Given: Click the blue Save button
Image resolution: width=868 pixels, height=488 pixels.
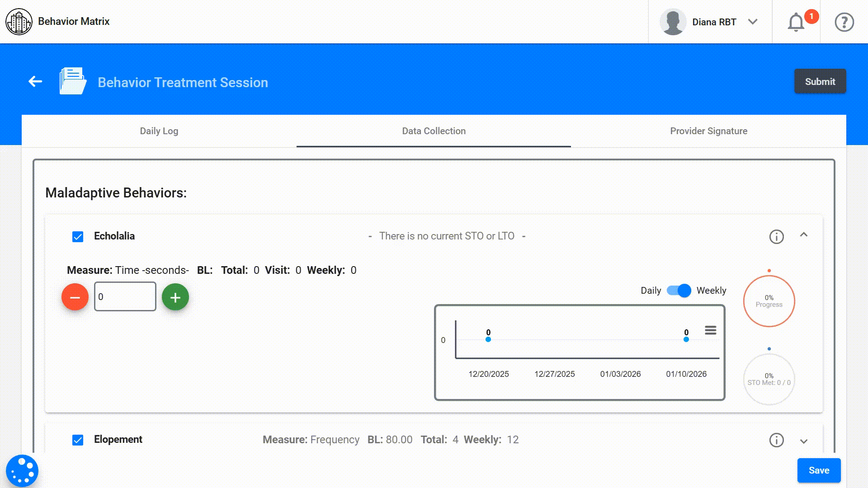Looking at the screenshot, I should tap(818, 470).
